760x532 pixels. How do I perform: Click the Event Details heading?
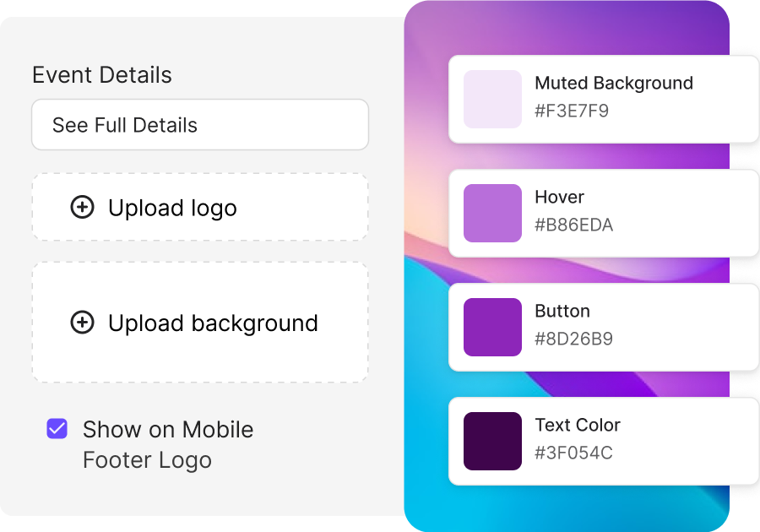102,75
